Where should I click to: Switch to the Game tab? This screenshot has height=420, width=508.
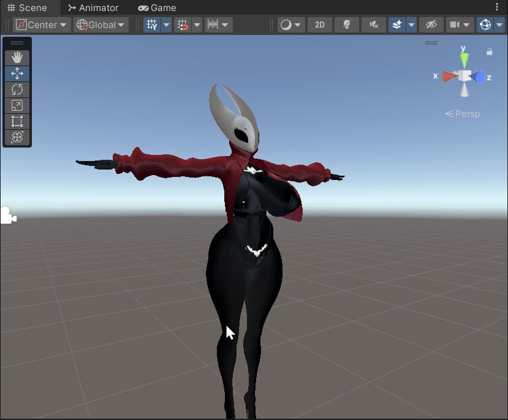pos(157,7)
